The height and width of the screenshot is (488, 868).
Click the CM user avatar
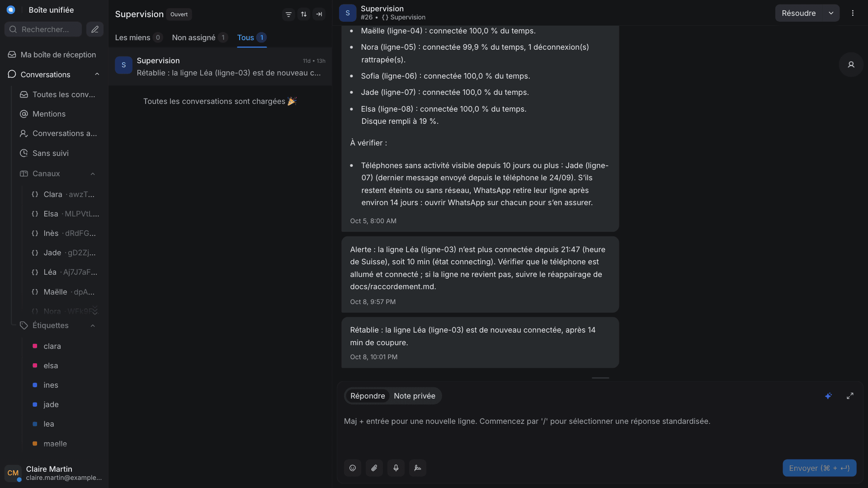click(13, 473)
